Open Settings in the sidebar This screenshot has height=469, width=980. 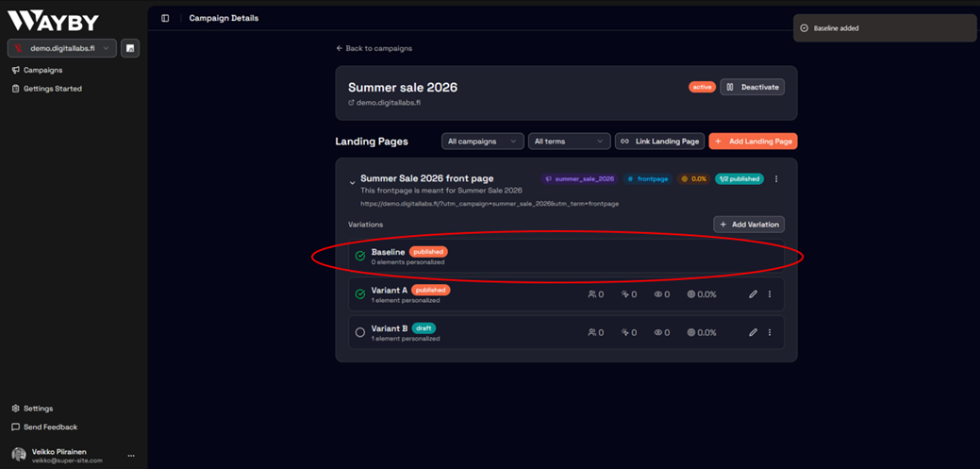click(32, 409)
